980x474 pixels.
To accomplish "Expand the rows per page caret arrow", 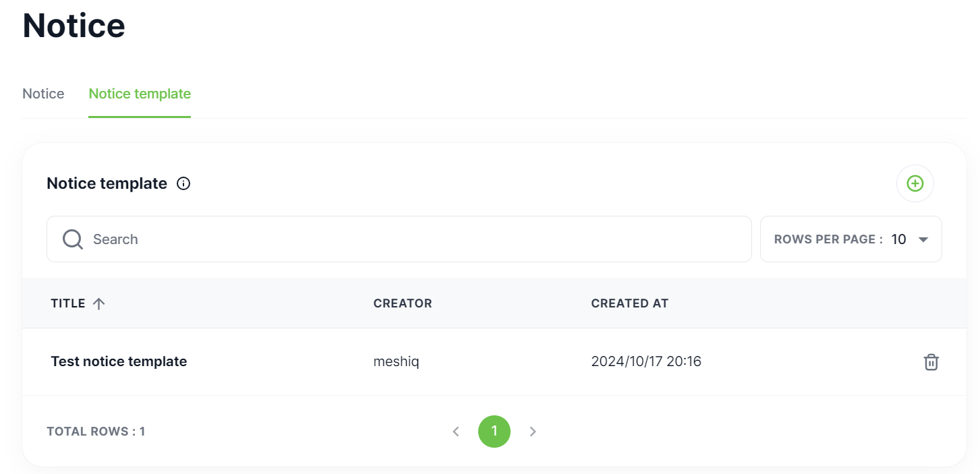I will click(x=923, y=239).
